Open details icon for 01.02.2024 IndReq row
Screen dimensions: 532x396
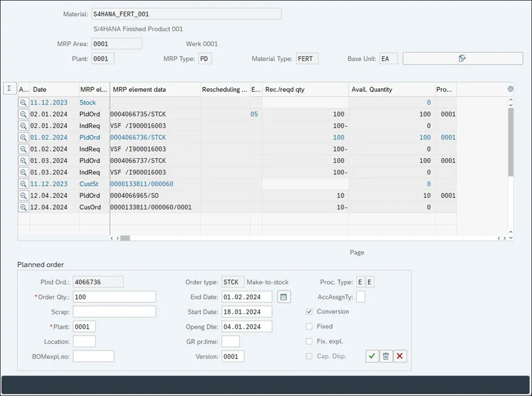click(23, 149)
